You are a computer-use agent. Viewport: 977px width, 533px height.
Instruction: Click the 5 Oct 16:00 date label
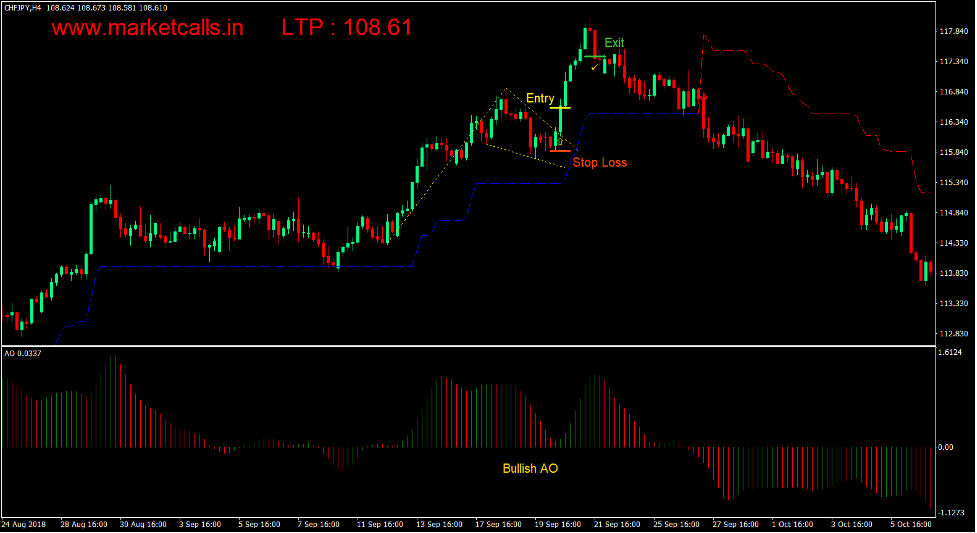909,524
